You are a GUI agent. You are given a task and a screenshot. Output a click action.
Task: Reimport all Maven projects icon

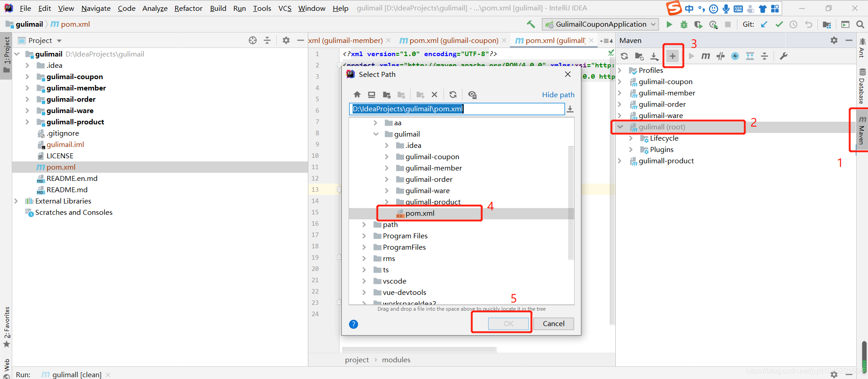coord(624,56)
